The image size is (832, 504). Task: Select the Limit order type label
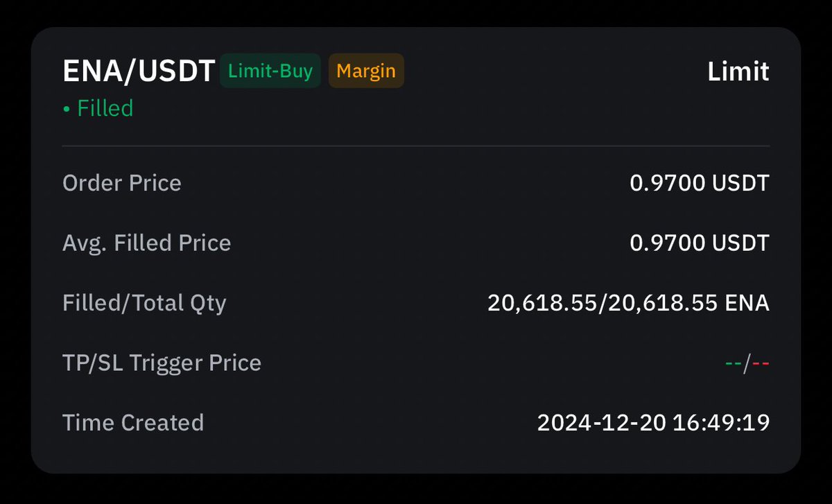[738, 71]
